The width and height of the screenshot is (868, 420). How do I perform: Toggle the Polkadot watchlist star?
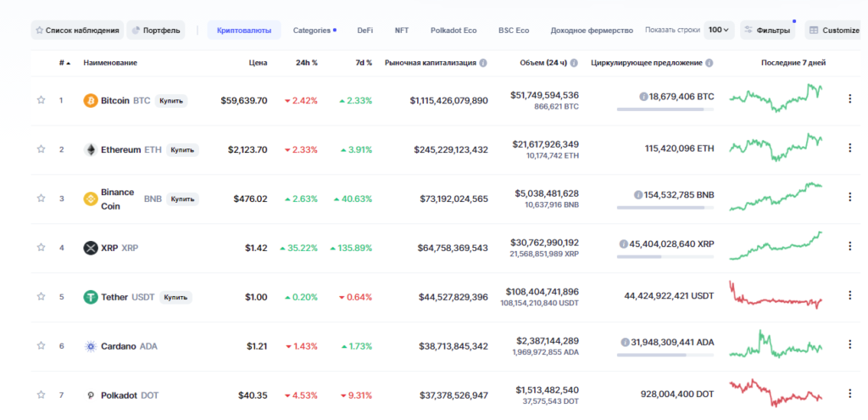[41, 395]
